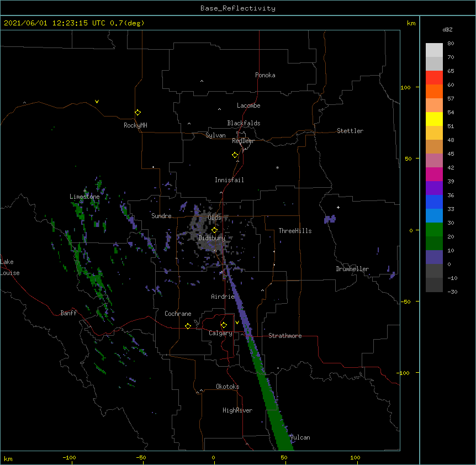This screenshot has height=465, width=476.
Task: Pick the slate purple swatch above 0 dBZ
Action: pyautogui.click(x=434, y=257)
